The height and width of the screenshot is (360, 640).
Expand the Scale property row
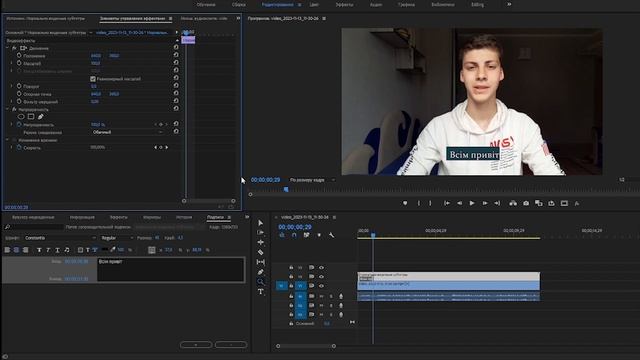point(11,63)
